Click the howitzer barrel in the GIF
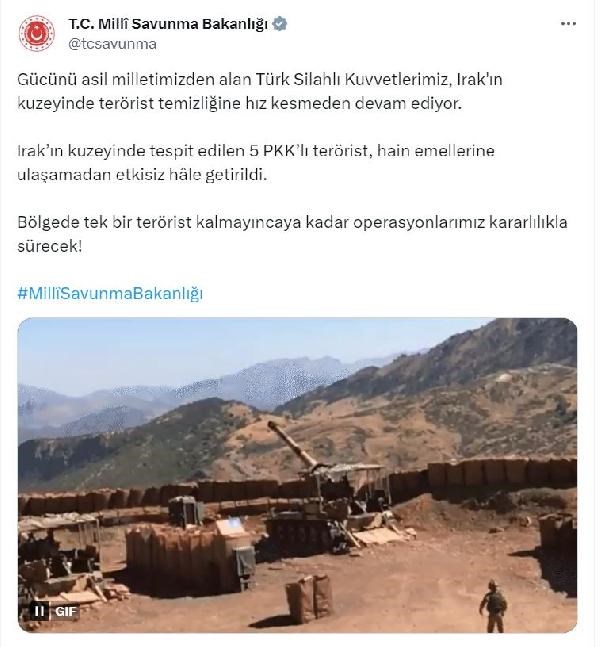Image resolution: width=600 pixels, height=647 pixels. coord(292,445)
